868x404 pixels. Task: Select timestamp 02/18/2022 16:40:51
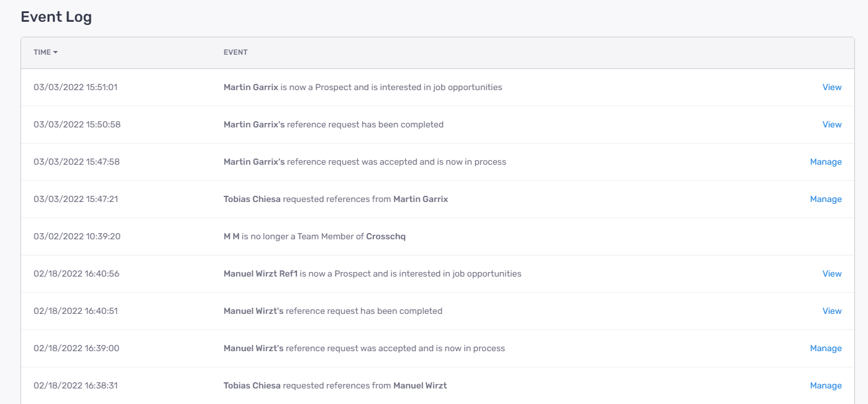pyautogui.click(x=75, y=311)
